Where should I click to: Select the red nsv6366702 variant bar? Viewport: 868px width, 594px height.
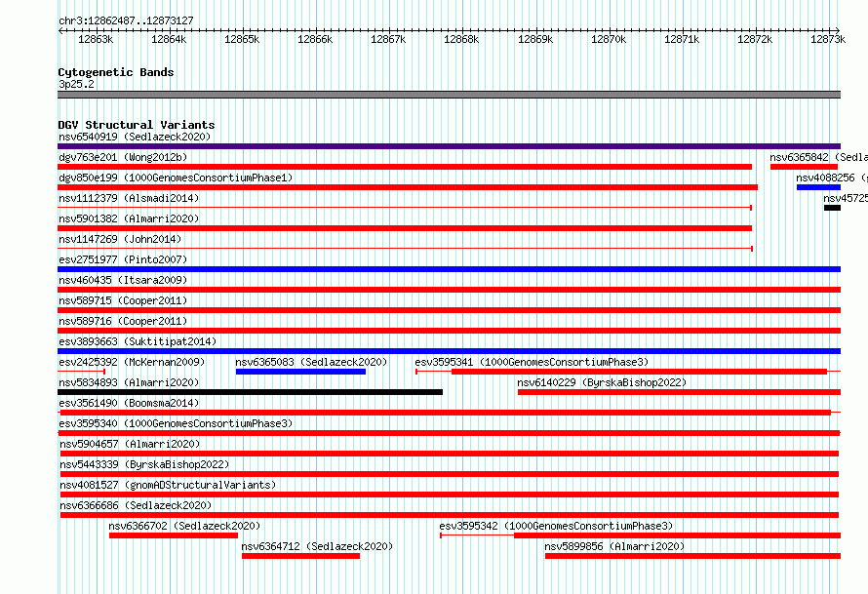pos(174,535)
